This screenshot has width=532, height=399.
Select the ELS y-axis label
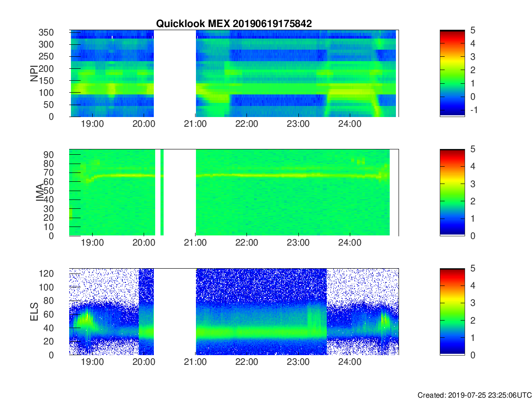[x=35, y=312]
